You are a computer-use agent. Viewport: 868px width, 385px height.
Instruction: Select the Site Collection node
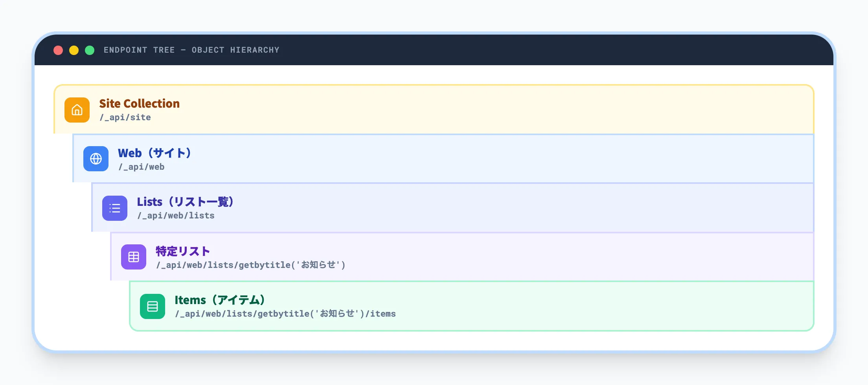tap(139, 103)
